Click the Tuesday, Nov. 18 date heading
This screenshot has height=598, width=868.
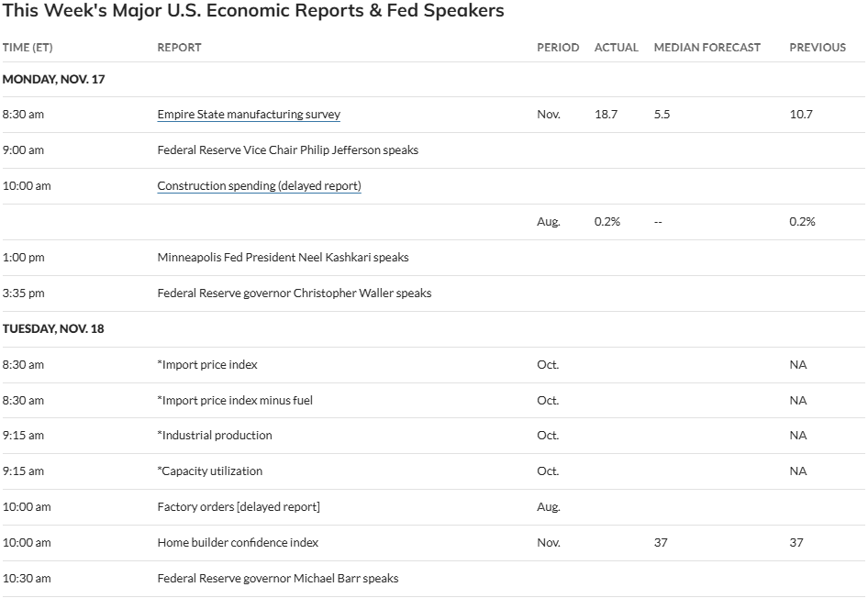(53, 328)
